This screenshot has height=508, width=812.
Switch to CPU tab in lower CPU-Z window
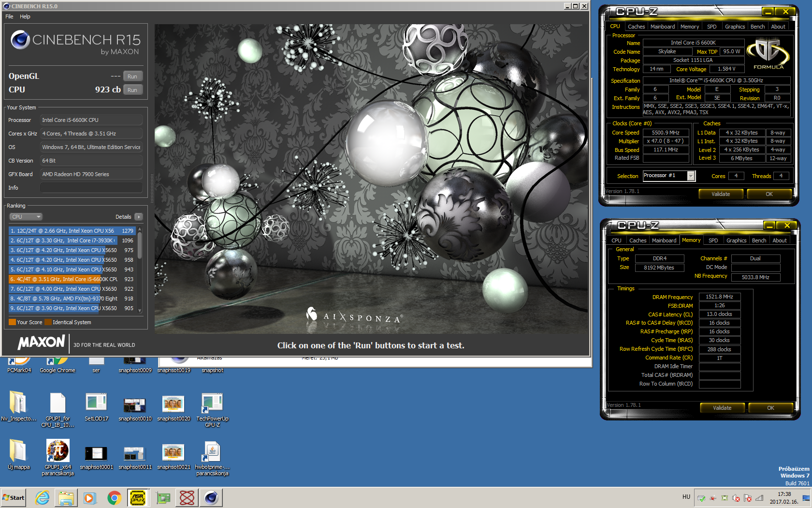pos(616,240)
